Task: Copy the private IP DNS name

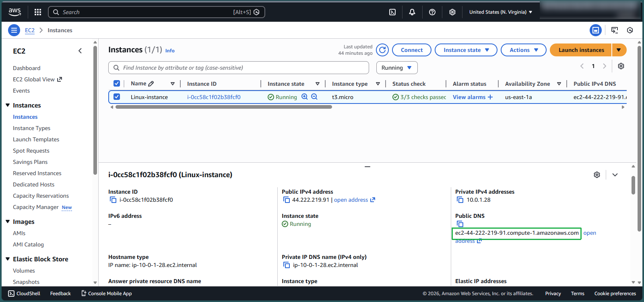Action: point(287,265)
